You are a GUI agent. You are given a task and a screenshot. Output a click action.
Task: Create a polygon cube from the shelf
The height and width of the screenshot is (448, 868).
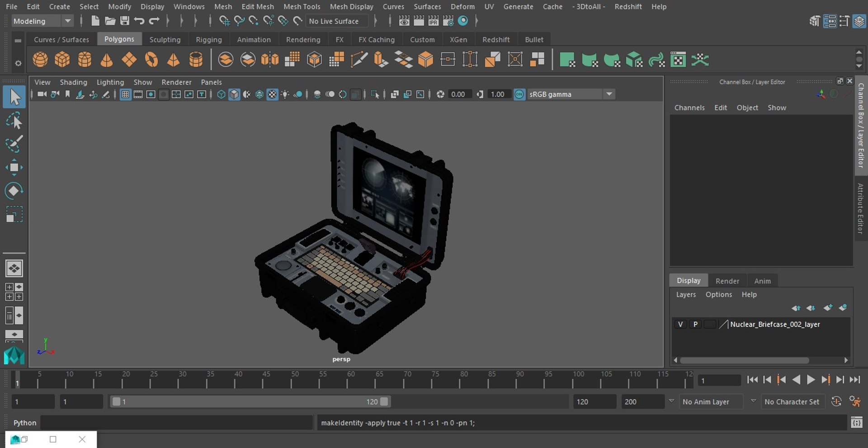click(62, 60)
